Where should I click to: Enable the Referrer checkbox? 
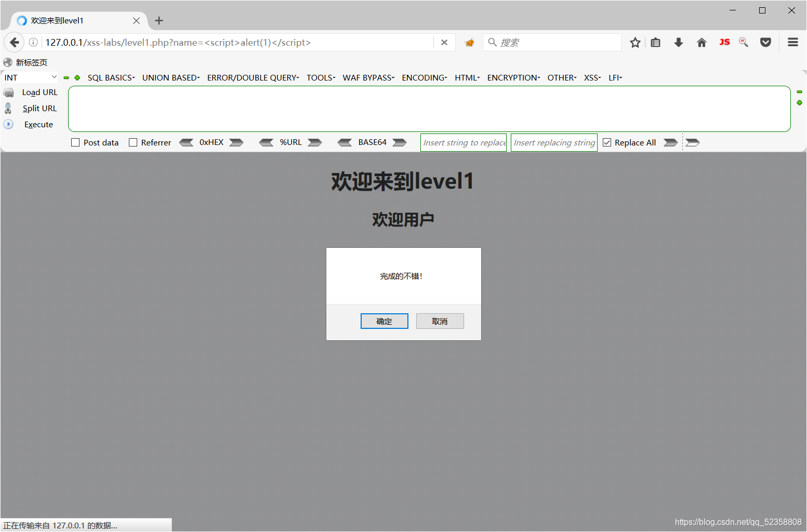click(133, 142)
